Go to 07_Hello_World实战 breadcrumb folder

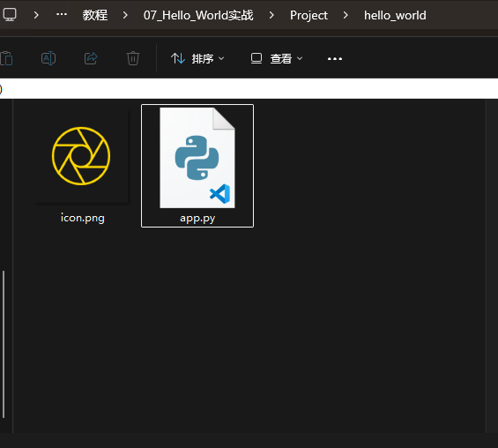tap(198, 15)
